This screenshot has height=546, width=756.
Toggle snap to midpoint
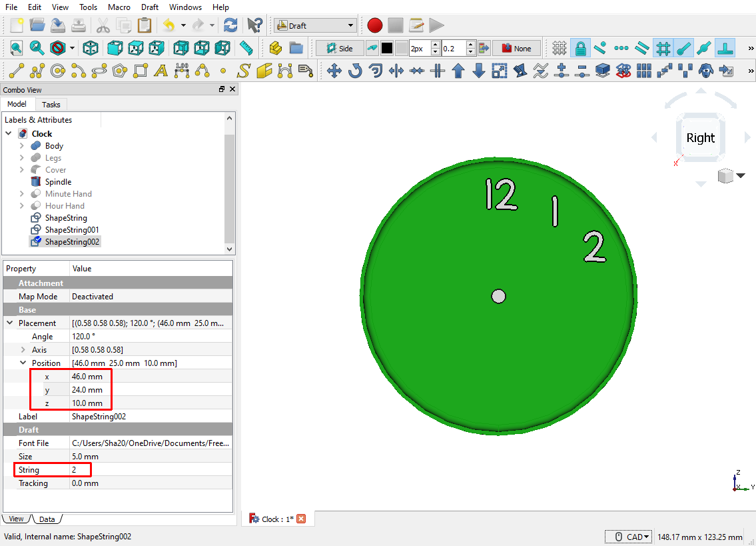tap(705, 48)
